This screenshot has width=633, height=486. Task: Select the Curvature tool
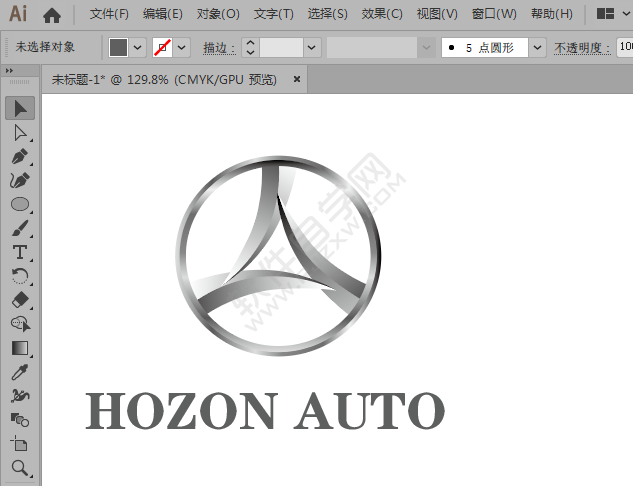(20, 180)
